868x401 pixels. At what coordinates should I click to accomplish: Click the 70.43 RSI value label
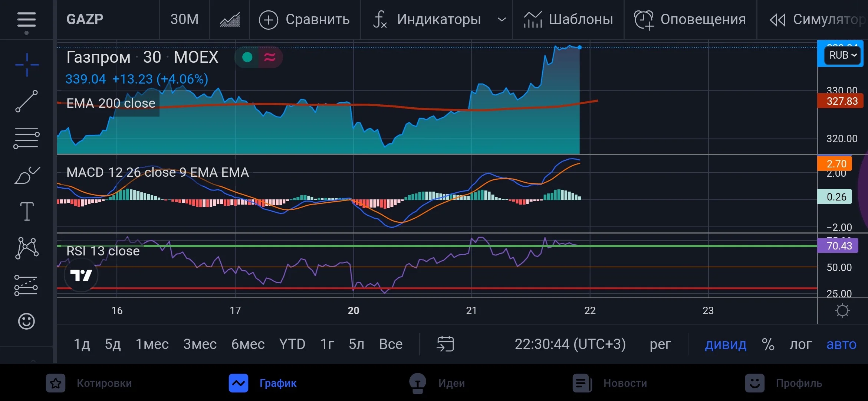pyautogui.click(x=838, y=246)
